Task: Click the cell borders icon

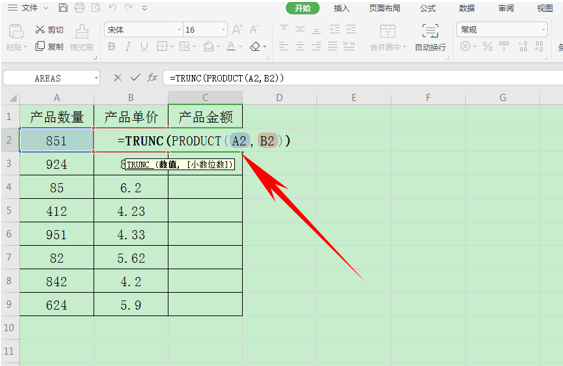Action: tap(162, 46)
